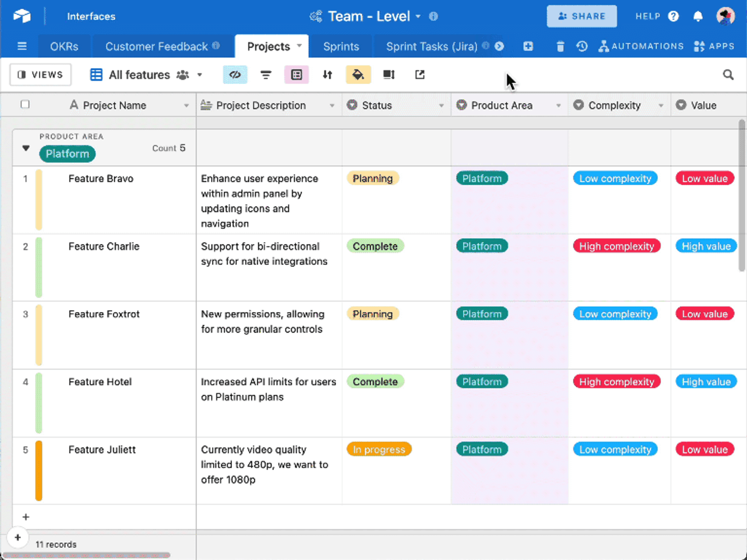Click Feature Juliett's Low value tag
The image size is (747, 560).
705,449
